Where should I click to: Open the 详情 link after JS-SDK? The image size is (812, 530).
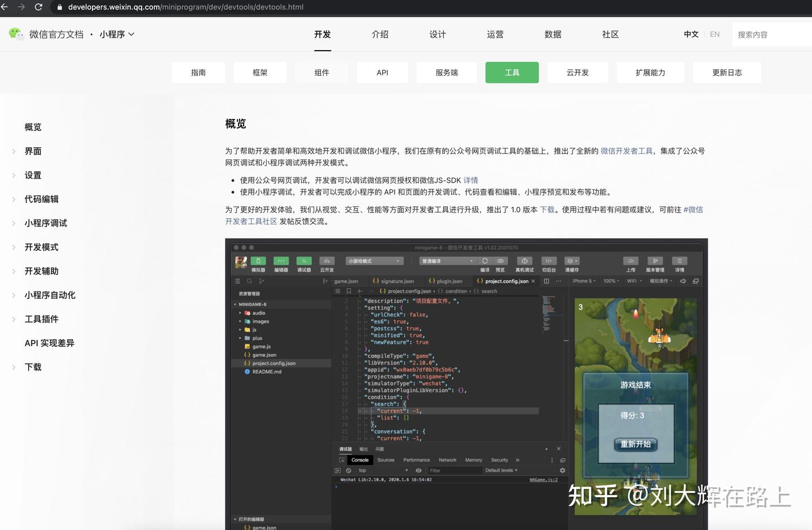[471, 180]
